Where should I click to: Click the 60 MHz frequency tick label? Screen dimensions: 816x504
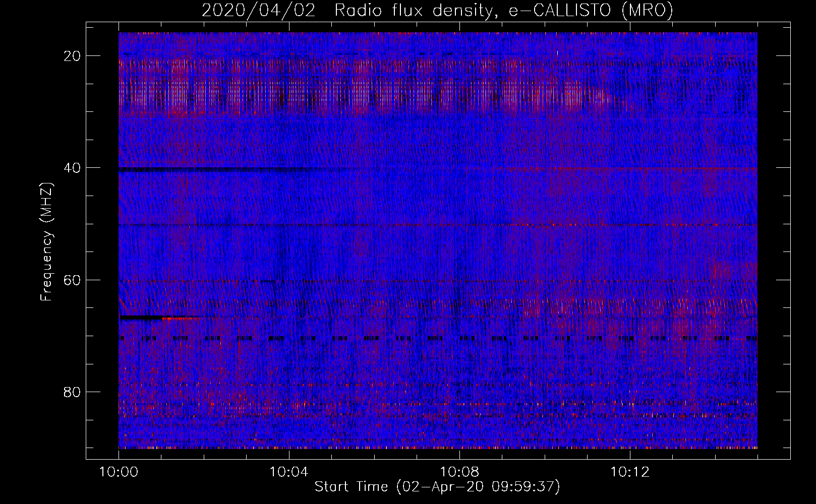tap(73, 280)
